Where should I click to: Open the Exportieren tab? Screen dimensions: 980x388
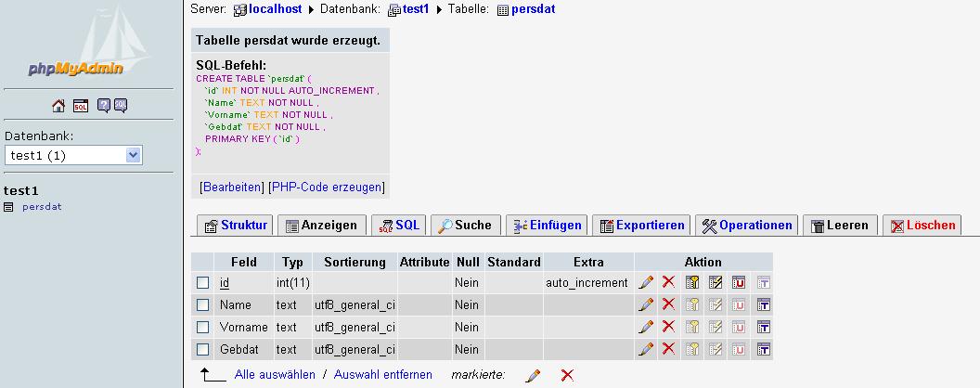coord(642,225)
